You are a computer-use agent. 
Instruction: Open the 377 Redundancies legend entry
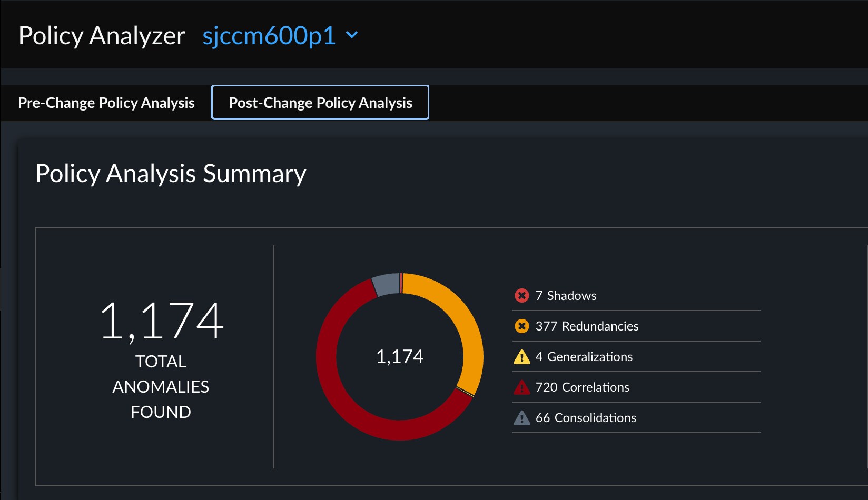(x=587, y=326)
